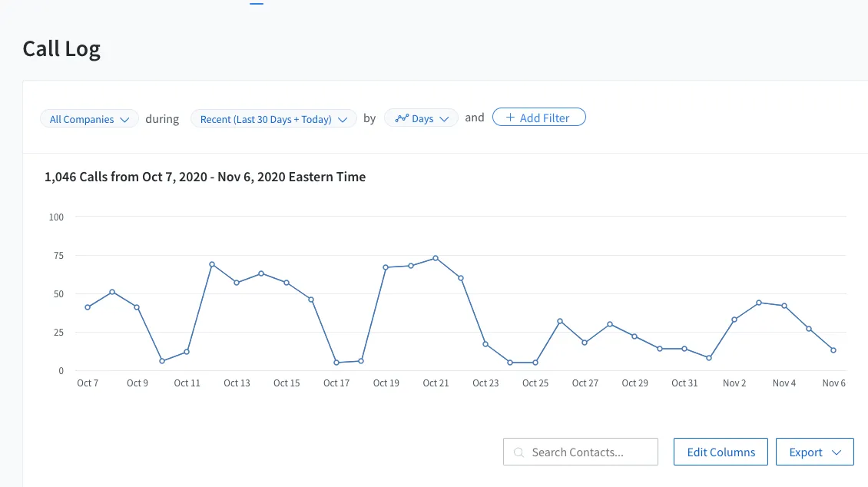
Task: Select the Oct 13 point on the call chart
Action: [237, 283]
